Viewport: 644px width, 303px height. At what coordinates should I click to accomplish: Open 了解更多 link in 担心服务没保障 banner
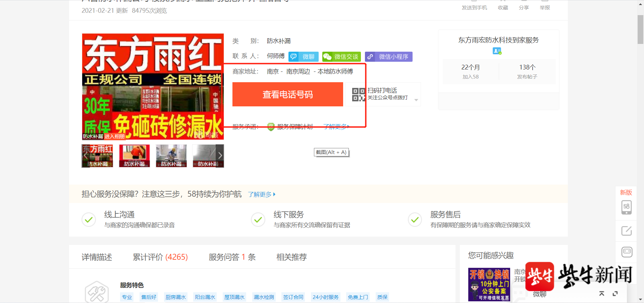(262, 194)
